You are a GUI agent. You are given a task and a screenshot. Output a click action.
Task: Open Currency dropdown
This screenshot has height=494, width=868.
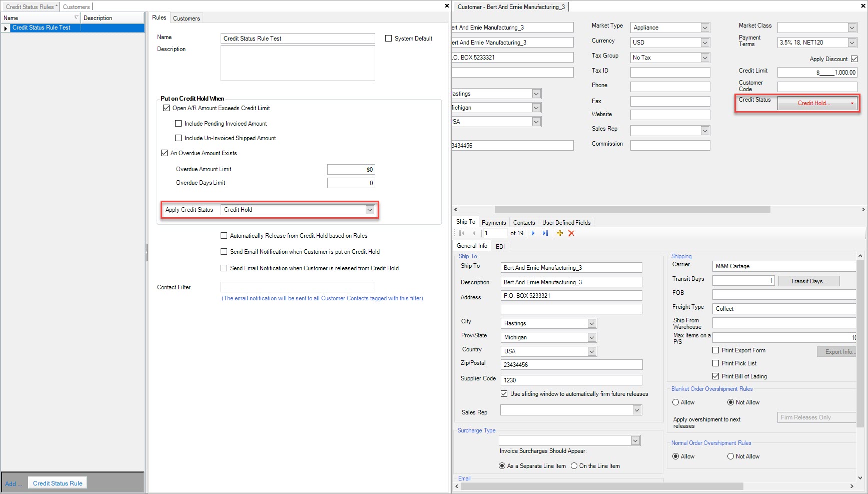tap(705, 43)
